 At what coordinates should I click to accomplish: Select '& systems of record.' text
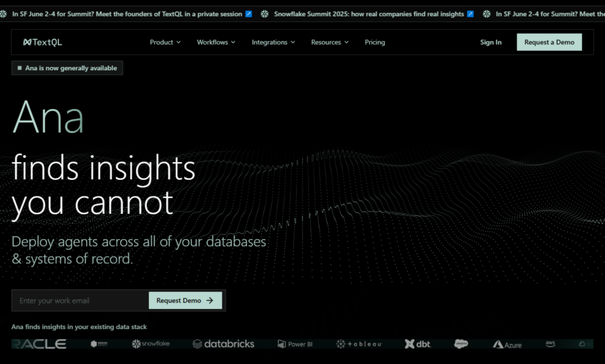pyautogui.click(x=72, y=259)
